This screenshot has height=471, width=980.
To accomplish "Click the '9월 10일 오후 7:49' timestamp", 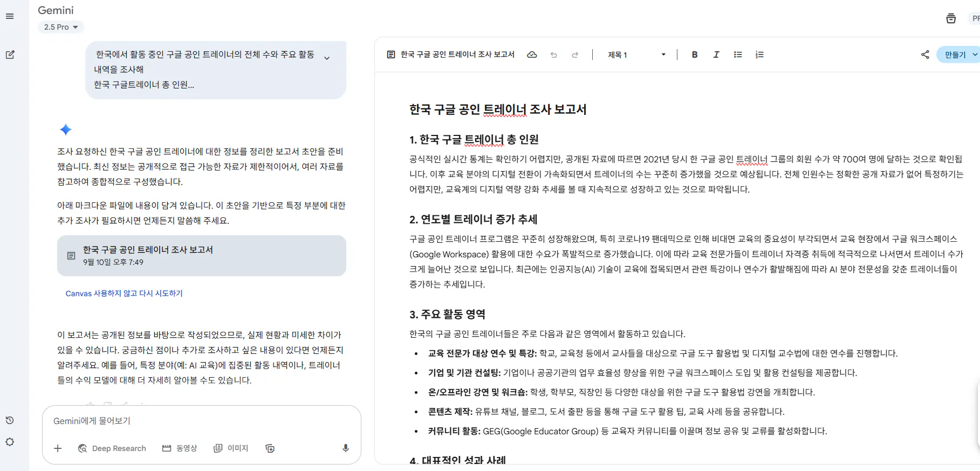I will click(x=113, y=262).
